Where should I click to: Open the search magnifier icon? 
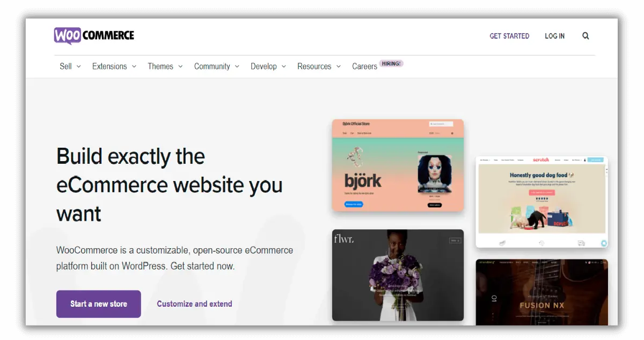point(586,36)
